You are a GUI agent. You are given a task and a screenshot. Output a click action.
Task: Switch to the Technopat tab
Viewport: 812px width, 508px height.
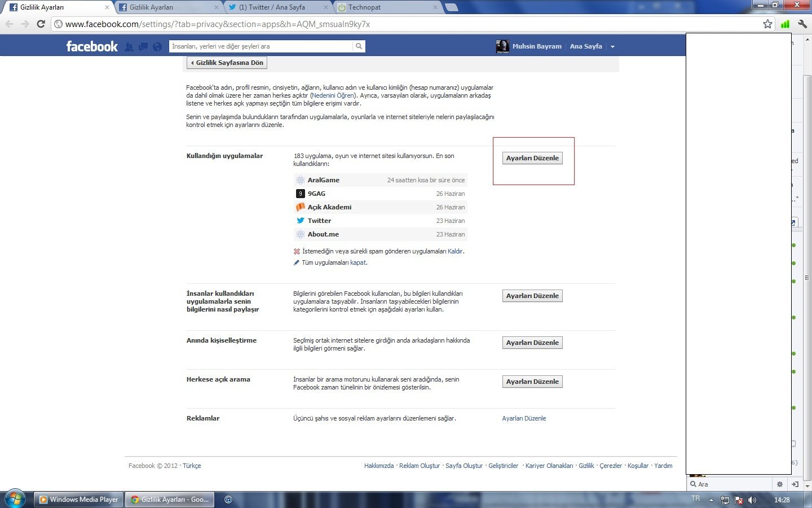(387, 7)
